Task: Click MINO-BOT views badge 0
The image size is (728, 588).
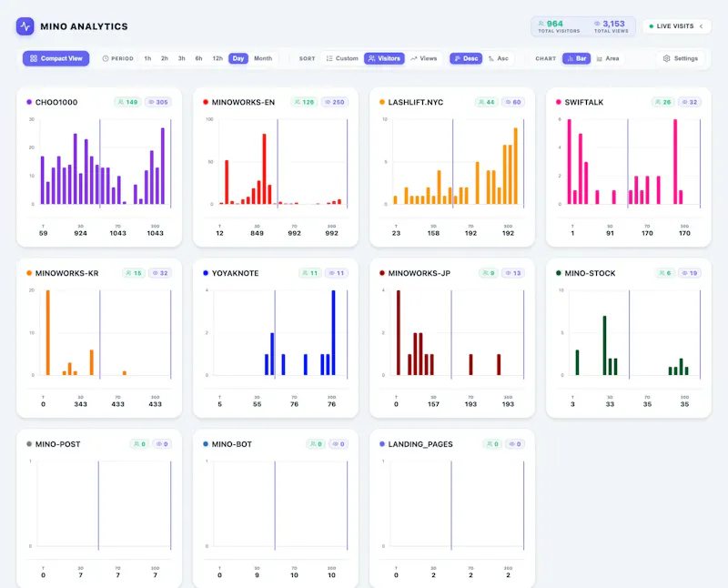Action: 339,444
